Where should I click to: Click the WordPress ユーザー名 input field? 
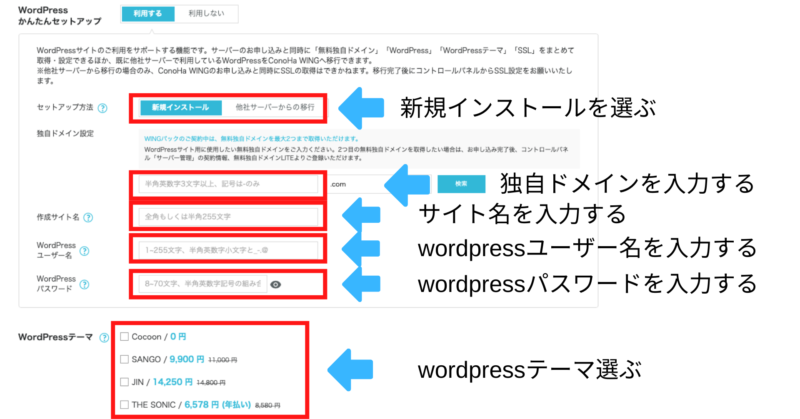(228, 251)
